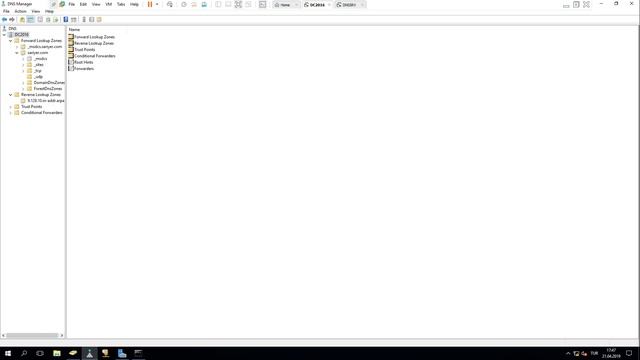Collapse the sariyer.com zone node
The height and width of the screenshot is (360, 640).
pos(17,53)
